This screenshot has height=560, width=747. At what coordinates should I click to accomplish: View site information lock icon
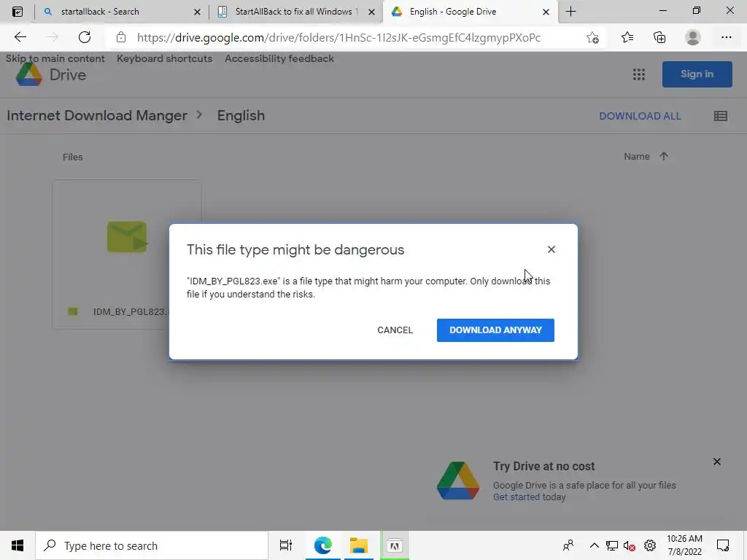pyautogui.click(x=121, y=37)
